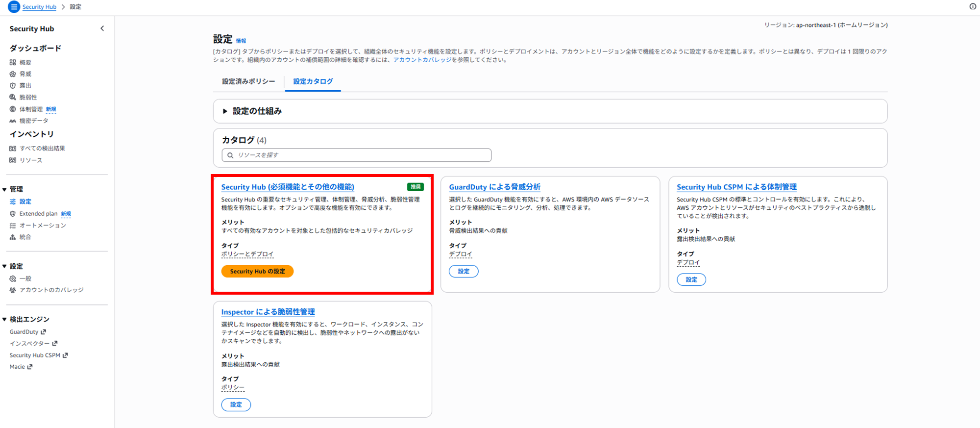The height and width of the screenshot is (428, 980).
Task: Click the 統合 icon in sidebar
Action: [13, 237]
